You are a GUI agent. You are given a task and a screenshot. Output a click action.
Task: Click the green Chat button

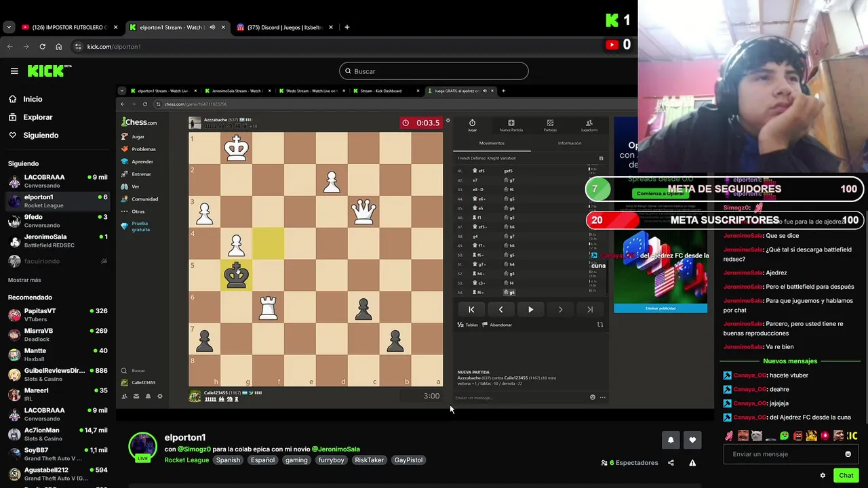point(846,475)
